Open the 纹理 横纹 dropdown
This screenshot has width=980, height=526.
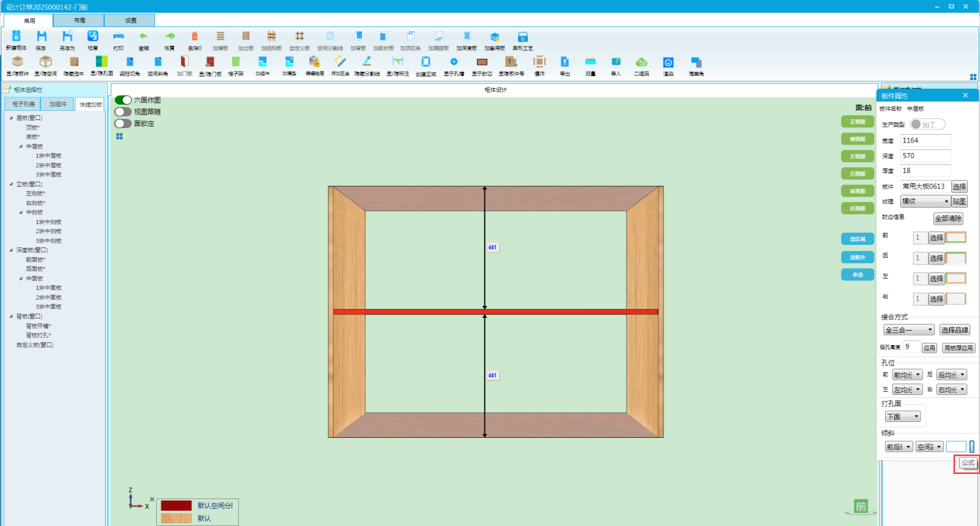point(925,201)
